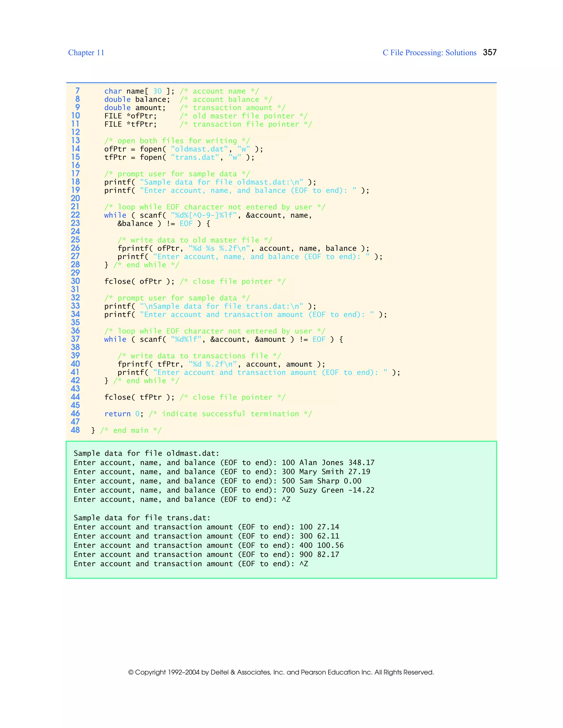Viewport: 563px width, 728px height.
Task: Click scanf "%d%lf" while statement line 37
Action: (x=223, y=339)
